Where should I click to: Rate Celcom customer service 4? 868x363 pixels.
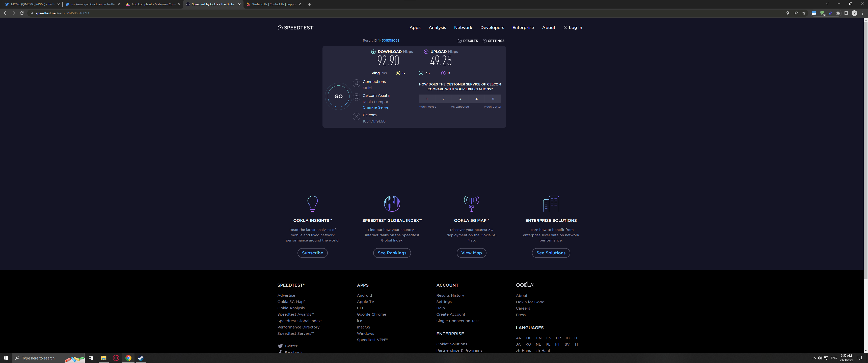coord(476,99)
